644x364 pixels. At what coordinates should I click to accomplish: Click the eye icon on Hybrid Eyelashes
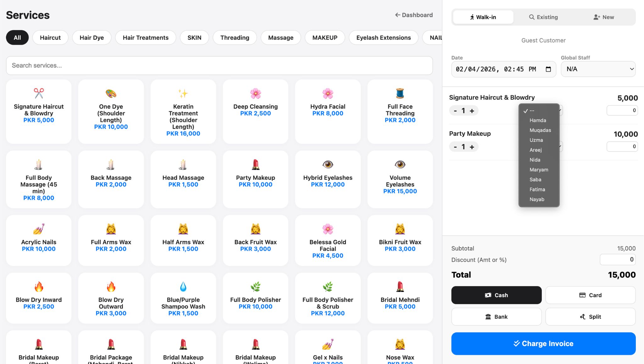point(328,165)
